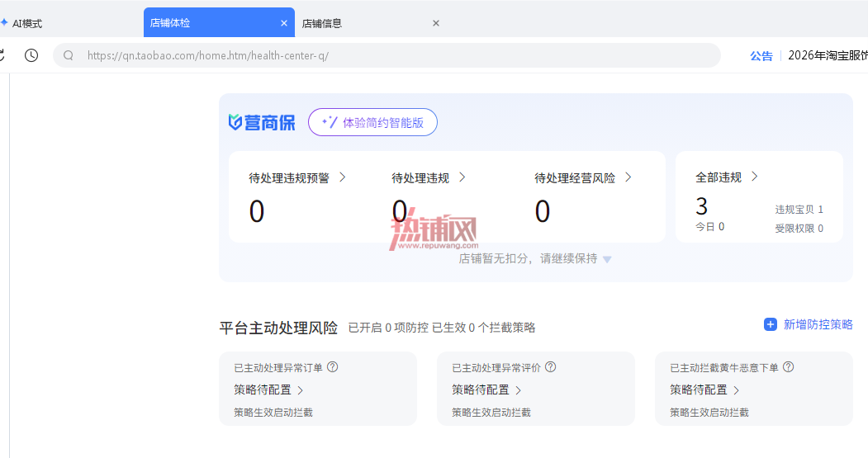Screen dimensions: 868x458
Task: Click the help icon beside 已主动处理异常订单
Action: pos(333,366)
